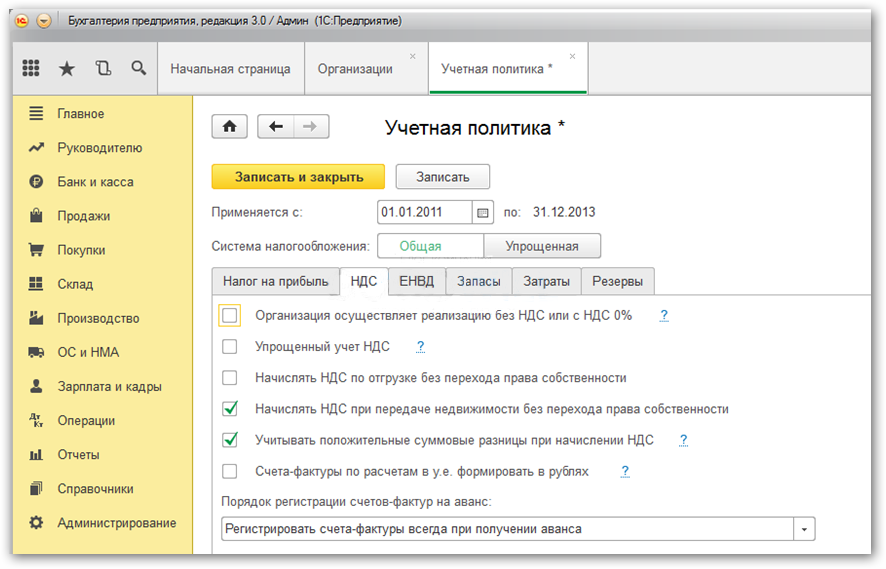Close the Организации tab

click(x=413, y=57)
